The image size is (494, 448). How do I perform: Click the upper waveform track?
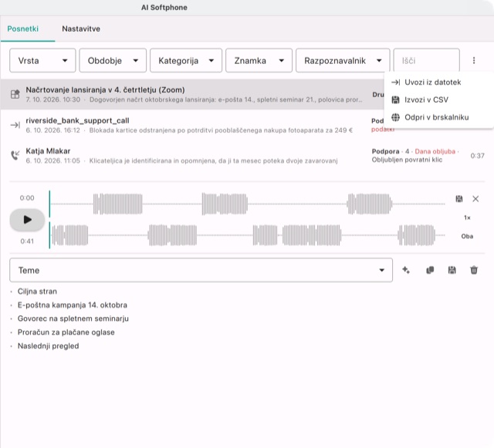tap(247, 204)
